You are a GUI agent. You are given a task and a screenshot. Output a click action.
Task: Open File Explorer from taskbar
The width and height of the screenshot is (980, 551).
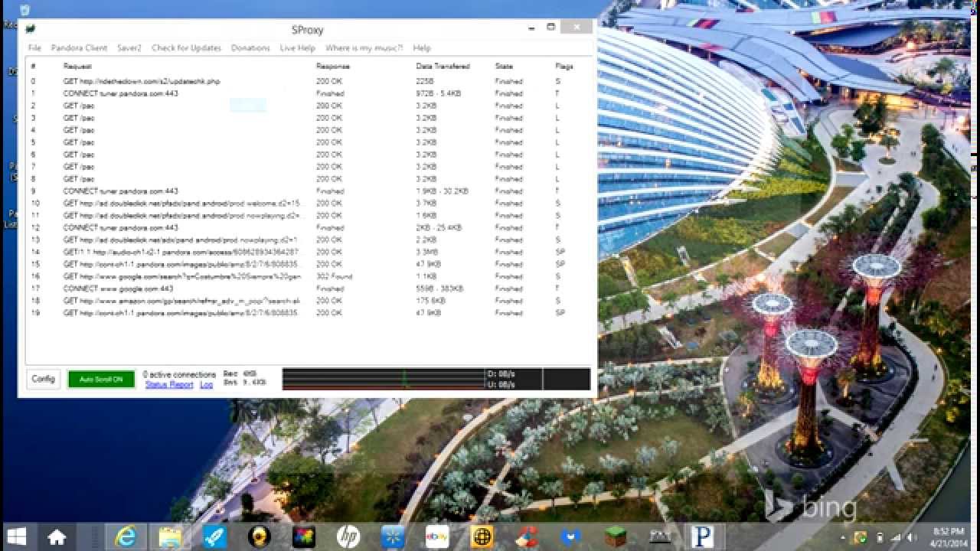[x=170, y=537]
